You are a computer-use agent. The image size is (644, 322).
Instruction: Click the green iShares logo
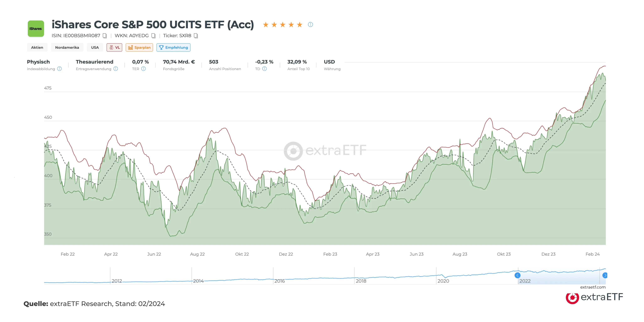click(36, 29)
